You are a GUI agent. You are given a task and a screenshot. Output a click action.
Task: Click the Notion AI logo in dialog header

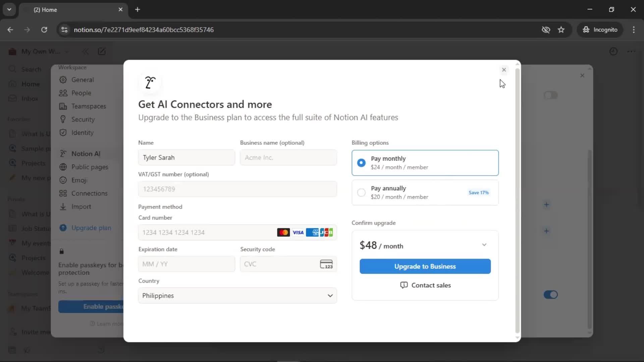click(150, 82)
